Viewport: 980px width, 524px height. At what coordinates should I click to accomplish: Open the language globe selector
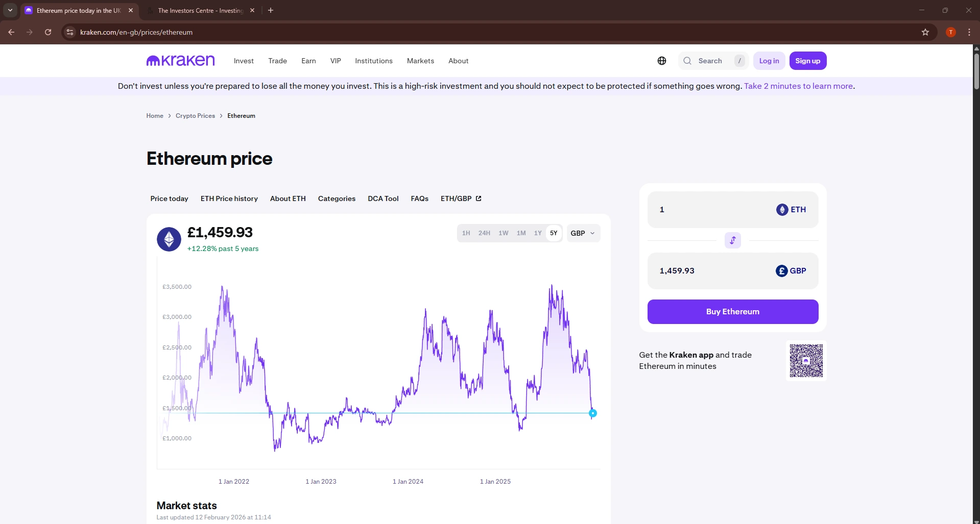[662, 61]
